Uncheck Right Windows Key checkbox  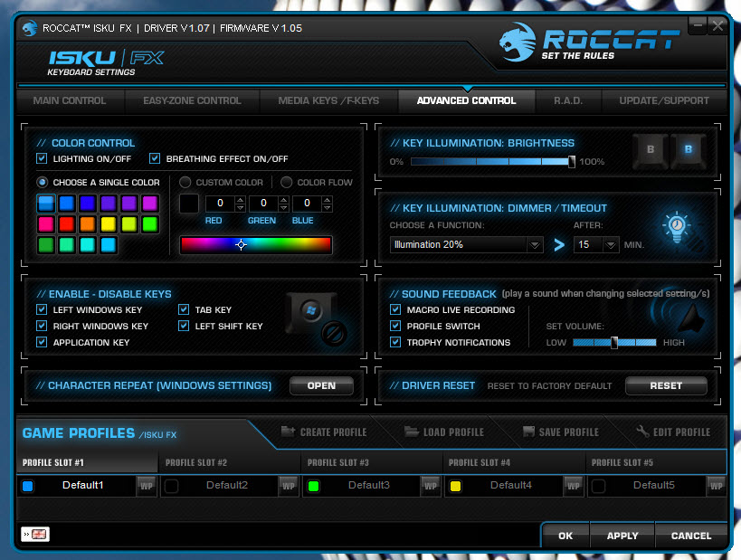click(42, 326)
